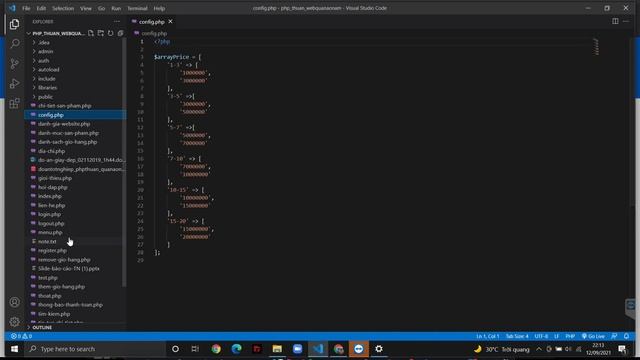The image size is (640, 360).
Task: Open the Selection menu
Action: pyautogui.click(x=63, y=8)
